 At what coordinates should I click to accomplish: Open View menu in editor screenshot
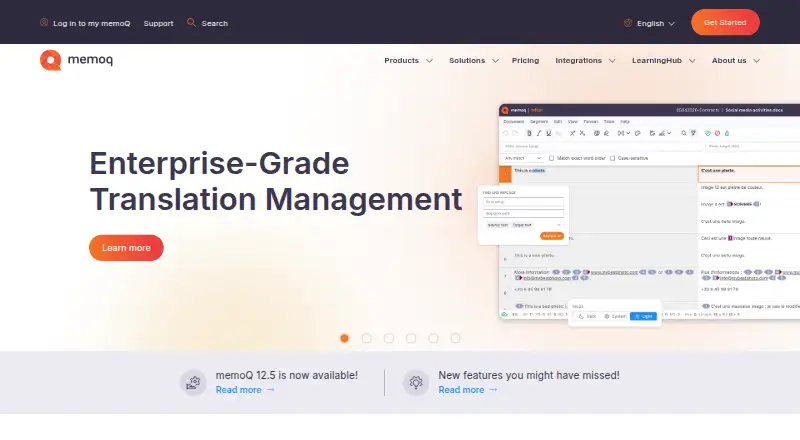pyautogui.click(x=573, y=121)
